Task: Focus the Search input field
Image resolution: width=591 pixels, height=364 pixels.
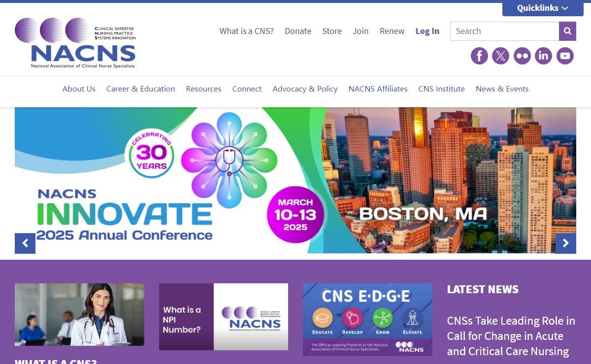Action: pos(504,31)
